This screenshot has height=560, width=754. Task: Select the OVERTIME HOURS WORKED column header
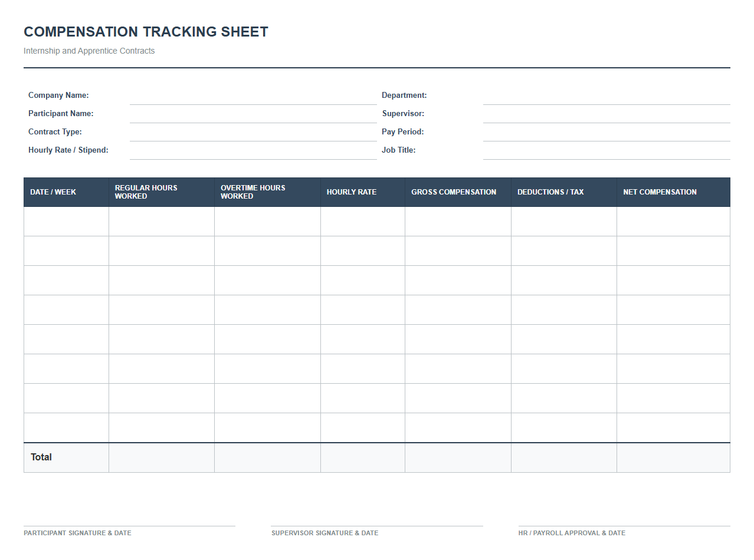267,192
